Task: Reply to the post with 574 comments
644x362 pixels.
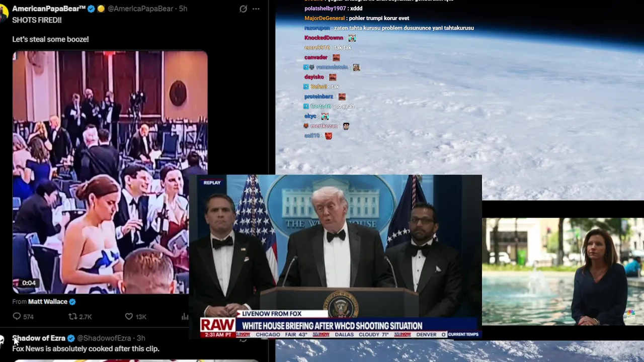Action: [x=23, y=316]
